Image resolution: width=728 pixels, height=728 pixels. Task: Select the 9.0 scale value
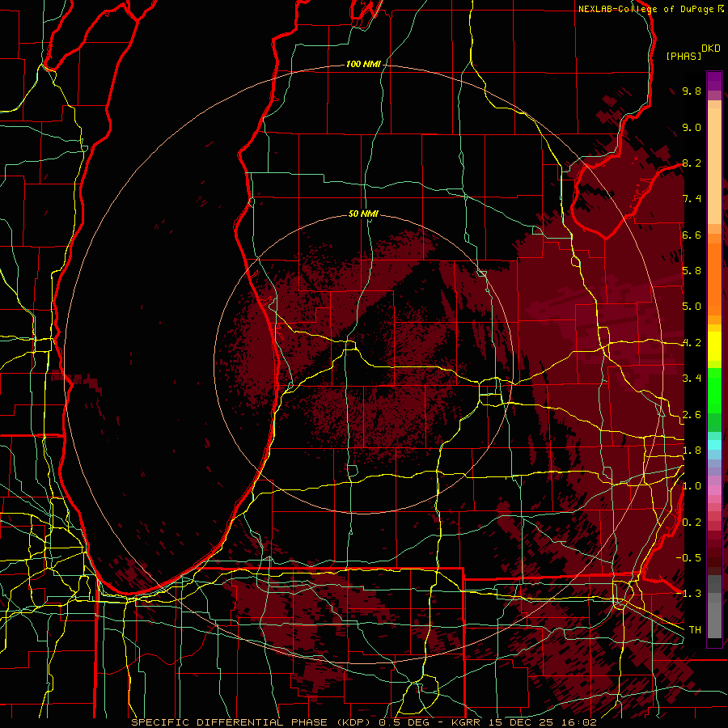692,127
